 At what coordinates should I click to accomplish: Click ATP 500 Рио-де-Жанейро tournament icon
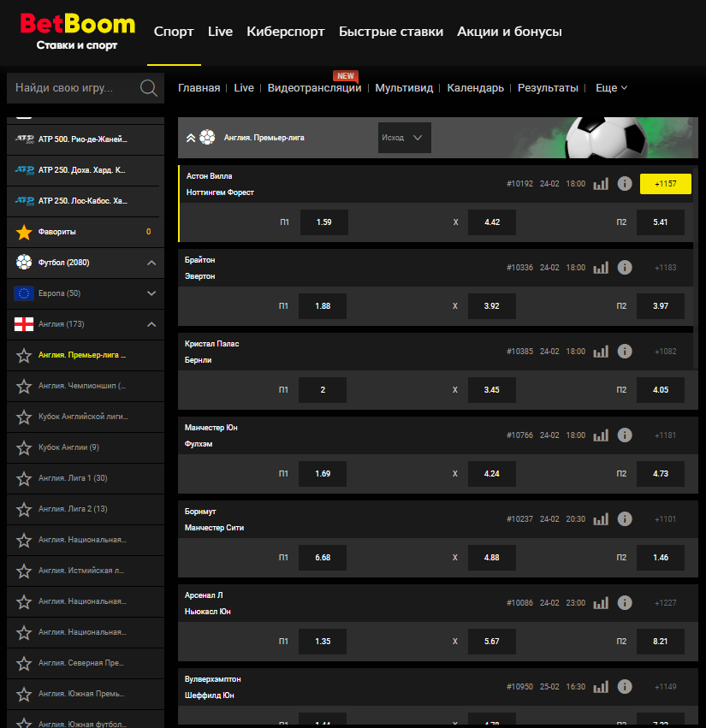(x=25, y=139)
